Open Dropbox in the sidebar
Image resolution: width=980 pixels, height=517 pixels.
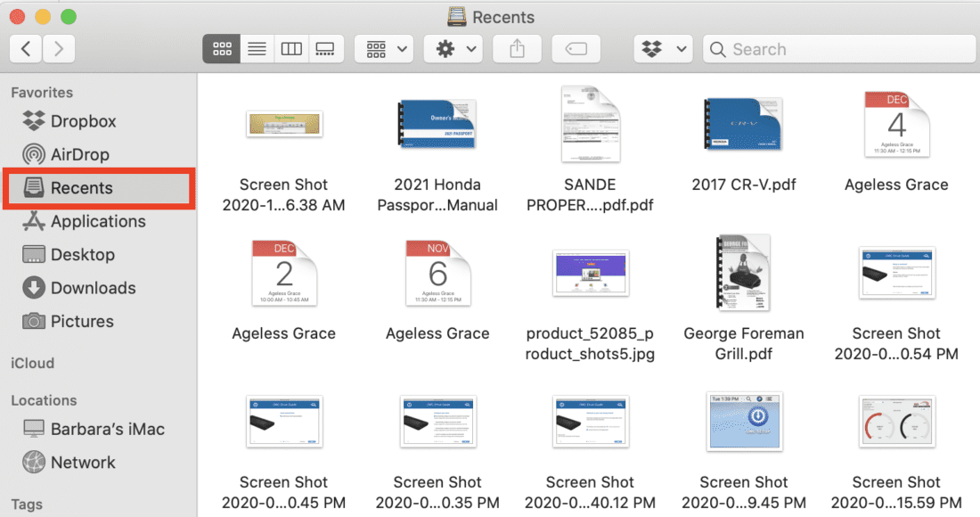coord(83,121)
